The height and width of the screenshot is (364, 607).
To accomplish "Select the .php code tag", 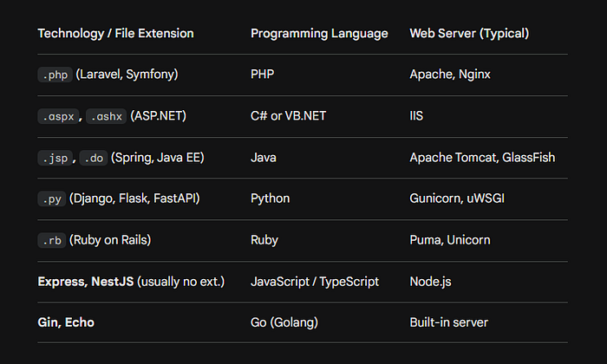I will tap(55, 75).
